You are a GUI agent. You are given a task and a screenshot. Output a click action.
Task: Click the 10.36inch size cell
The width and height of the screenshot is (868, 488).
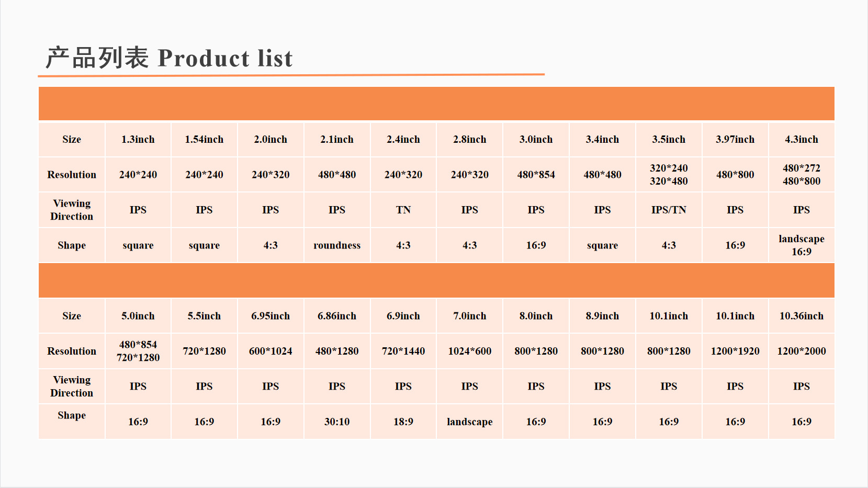click(802, 316)
